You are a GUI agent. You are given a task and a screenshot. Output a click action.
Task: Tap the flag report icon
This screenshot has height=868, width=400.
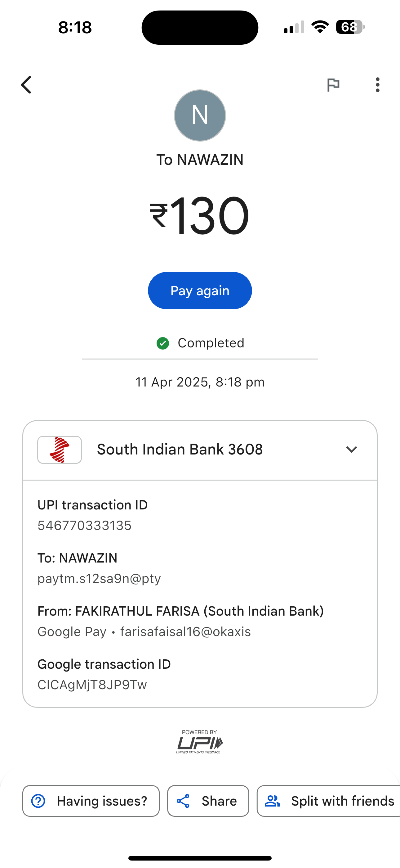pos(333,84)
